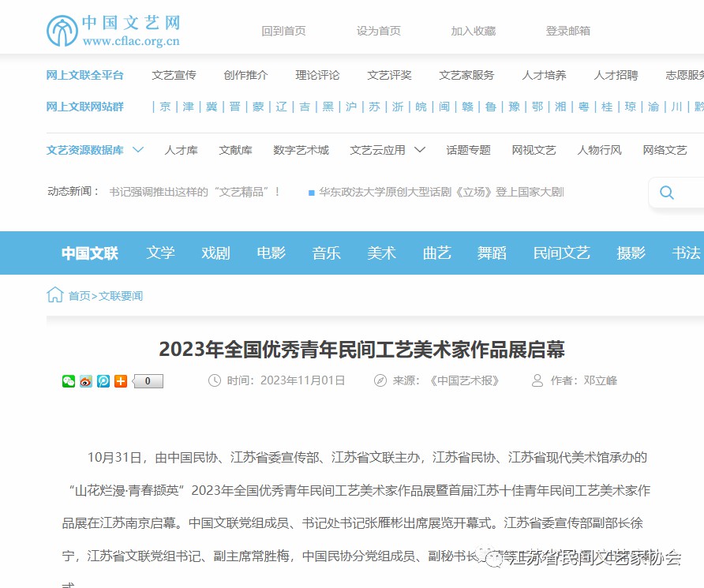
Task: Expand the 文艺资源数据库 dropdown arrow
Action: pyautogui.click(x=138, y=149)
